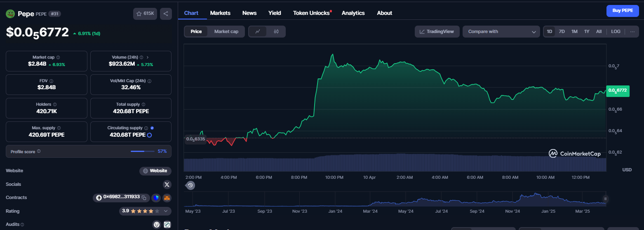The width and height of the screenshot is (644, 230).
Task: Open the Markets tab
Action: 220,13
